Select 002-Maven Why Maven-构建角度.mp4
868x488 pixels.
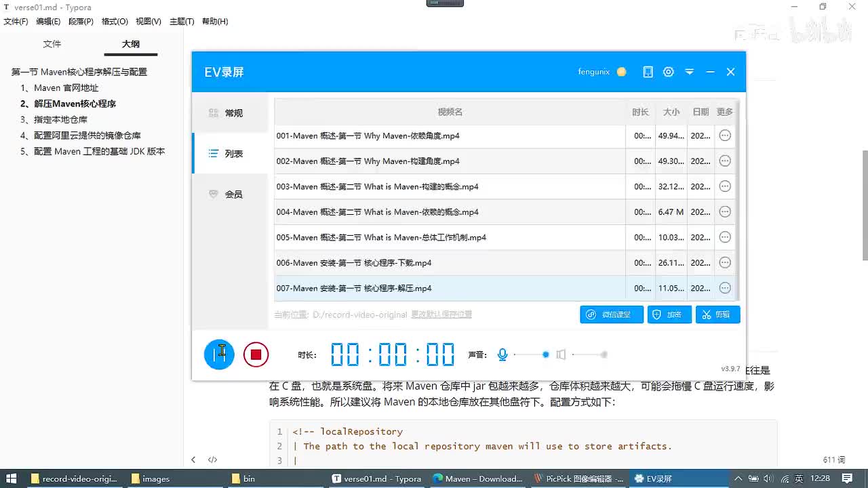coord(505,161)
